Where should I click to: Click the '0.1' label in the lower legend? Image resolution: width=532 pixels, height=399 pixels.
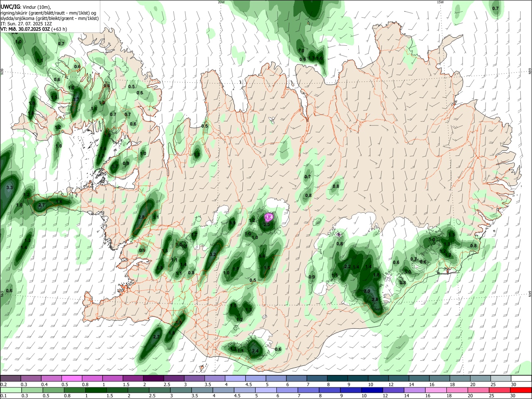(3, 396)
